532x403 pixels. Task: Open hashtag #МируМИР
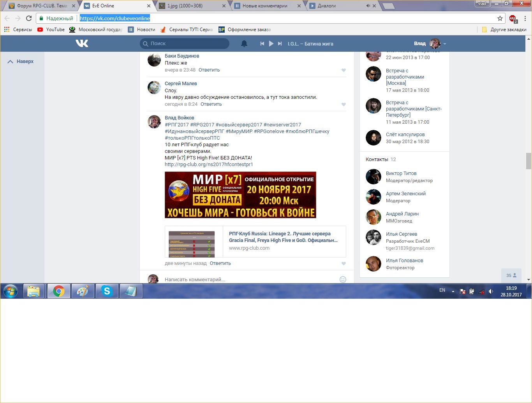click(x=239, y=131)
